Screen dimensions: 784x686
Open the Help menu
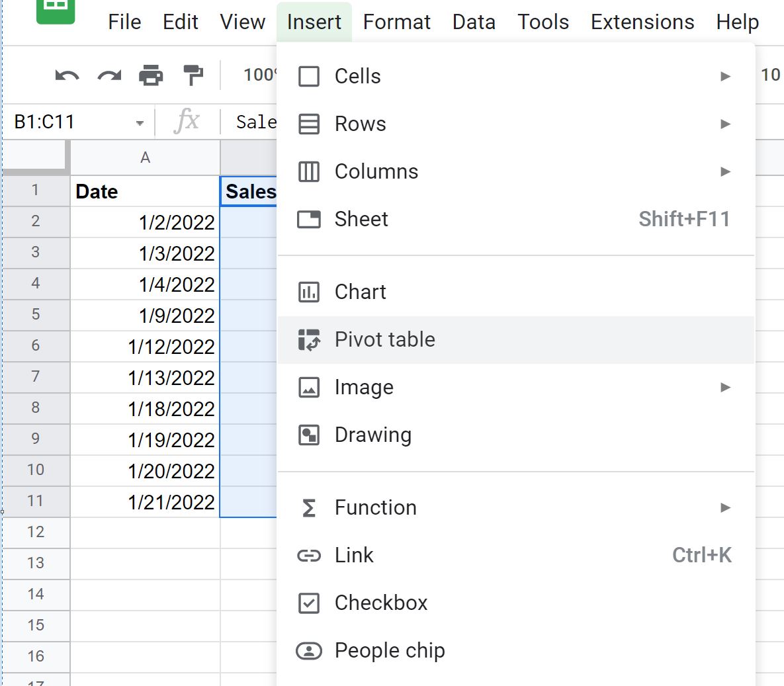(738, 22)
